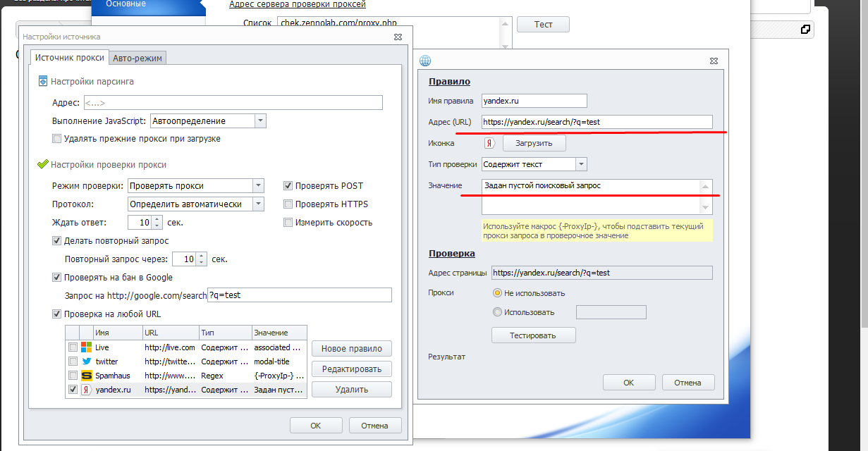Open the Тип проверки dropdown

(x=581, y=164)
